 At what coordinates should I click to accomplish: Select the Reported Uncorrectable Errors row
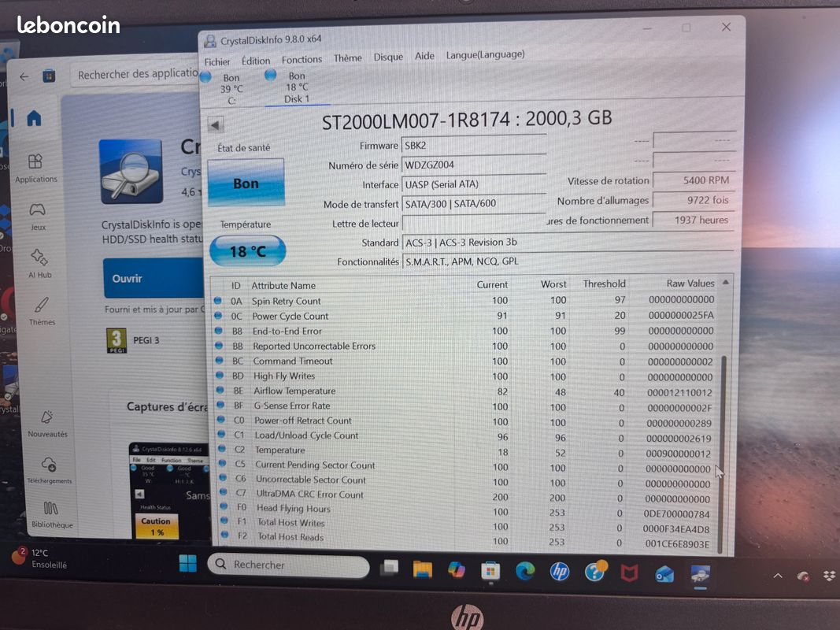click(x=465, y=346)
